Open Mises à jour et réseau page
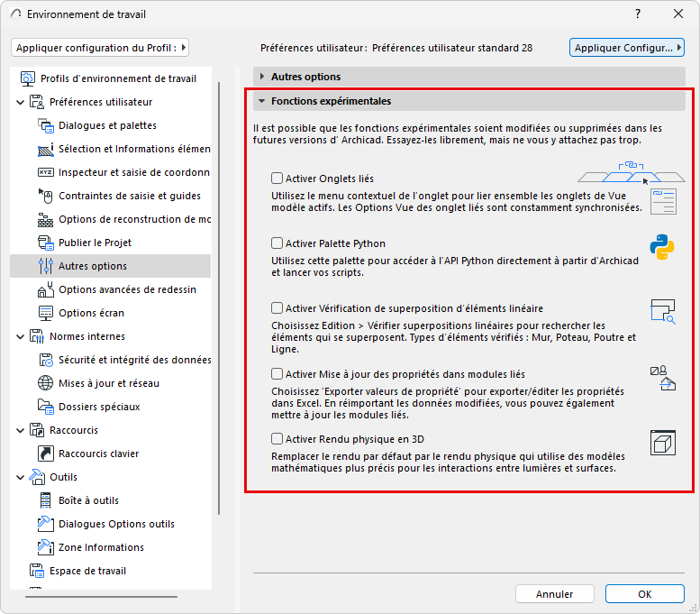Viewport: 700px width, 614px height. click(109, 383)
